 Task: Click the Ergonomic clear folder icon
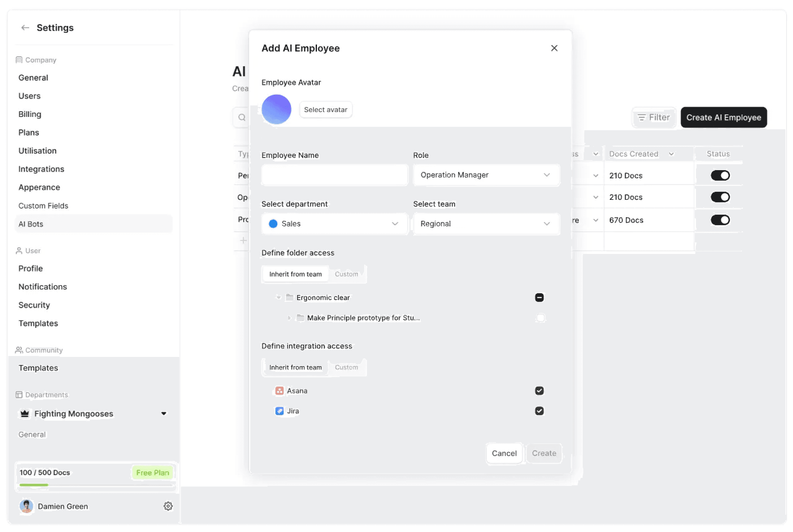[290, 298]
